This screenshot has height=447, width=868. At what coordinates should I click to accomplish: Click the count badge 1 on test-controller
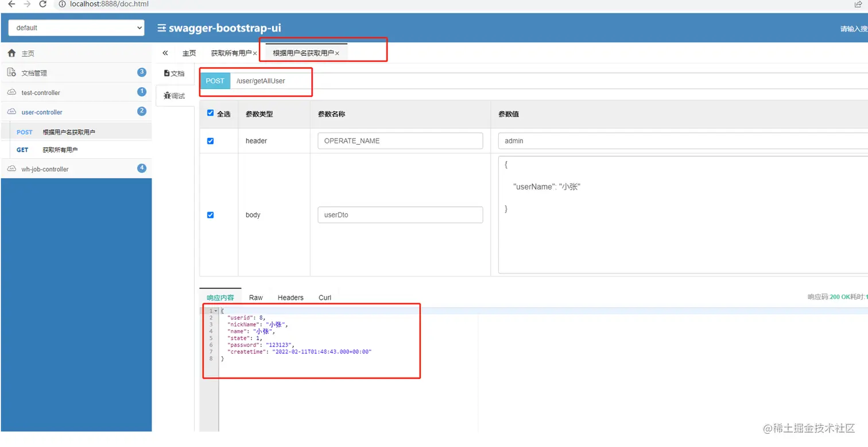pos(142,92)
